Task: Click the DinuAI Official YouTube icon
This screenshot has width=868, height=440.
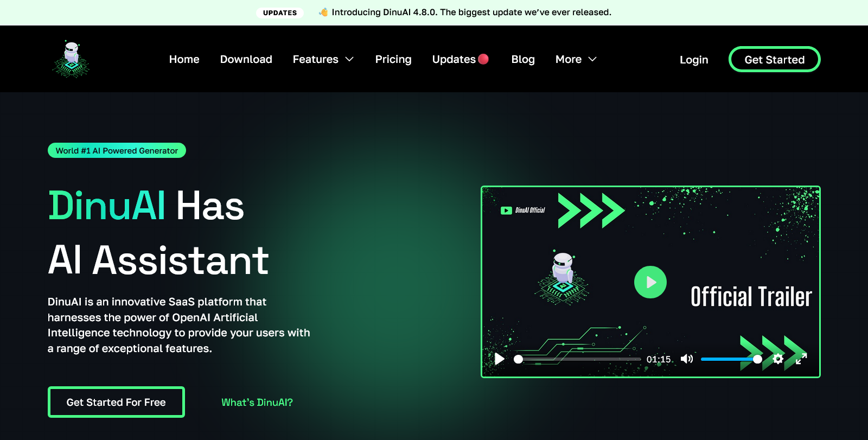Action: tap(506, 211)
